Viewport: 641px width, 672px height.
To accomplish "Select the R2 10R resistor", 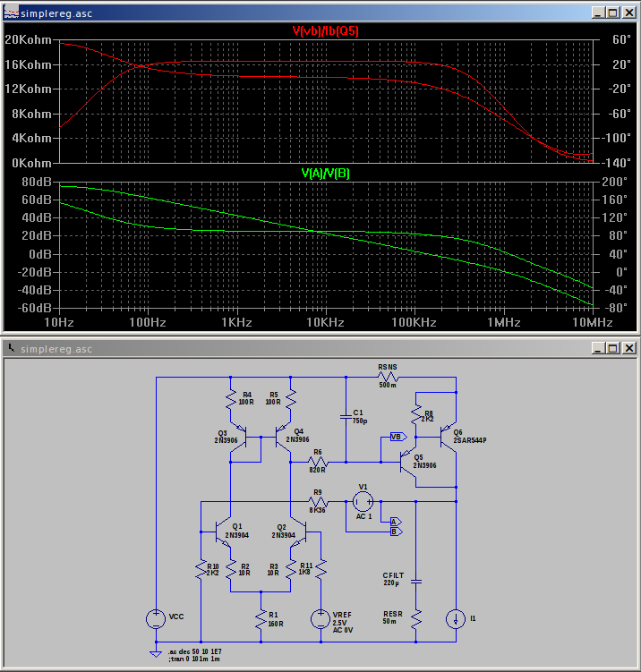I will 231,570.
